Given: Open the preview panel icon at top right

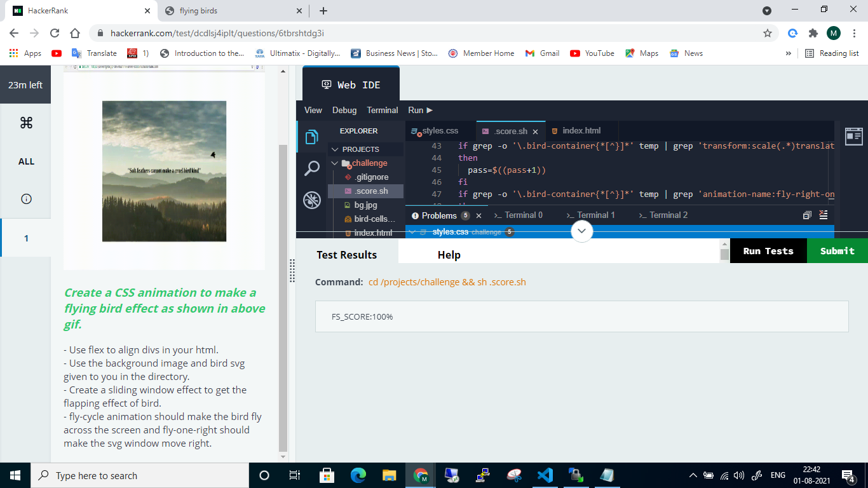Looking at the screenshot, I should point(854,136).
